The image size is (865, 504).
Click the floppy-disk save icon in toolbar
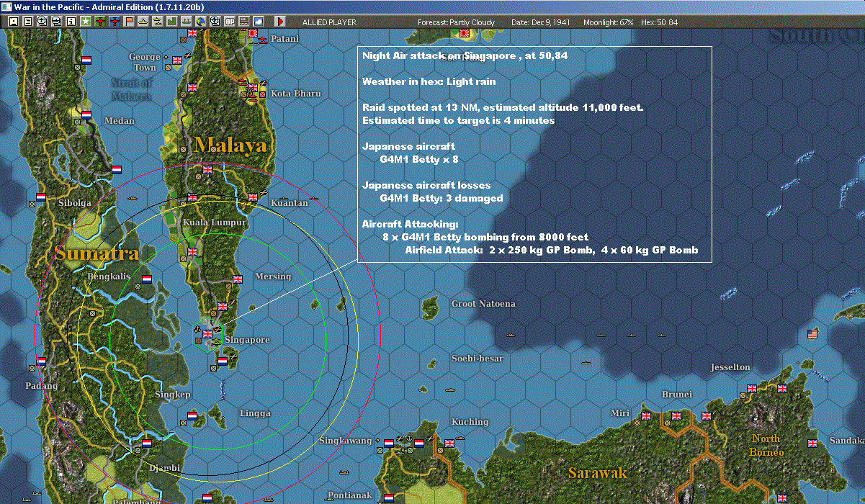(13, 22)
